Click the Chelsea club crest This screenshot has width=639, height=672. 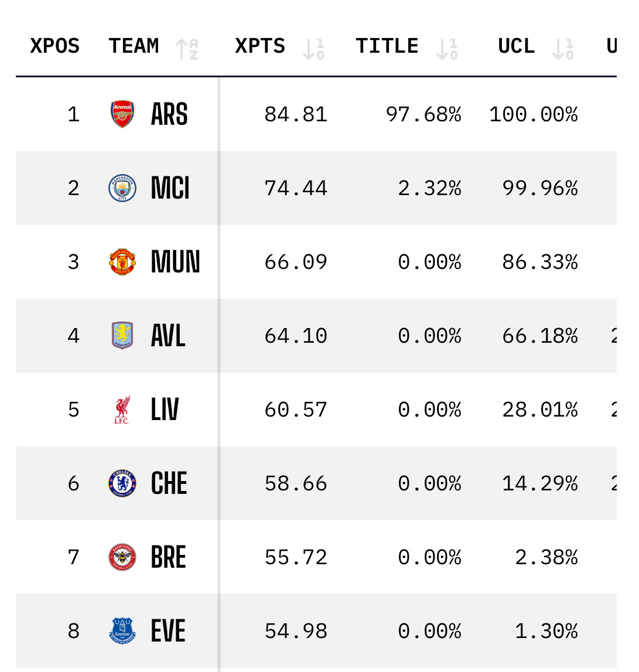(122, 483)
